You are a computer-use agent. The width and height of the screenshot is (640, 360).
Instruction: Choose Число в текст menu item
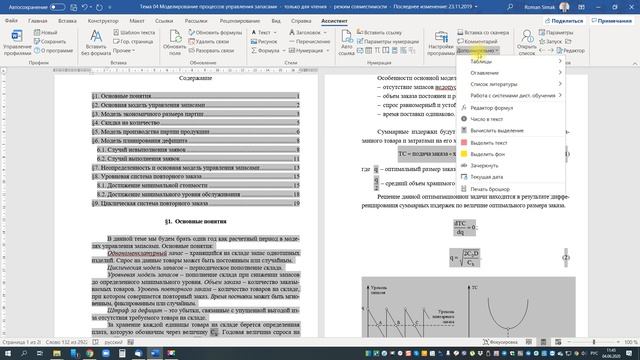click(x=511, y=119)
